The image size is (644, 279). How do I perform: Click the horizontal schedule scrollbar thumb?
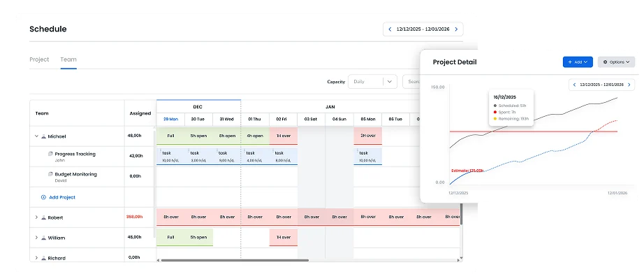(x=235, y=260)
